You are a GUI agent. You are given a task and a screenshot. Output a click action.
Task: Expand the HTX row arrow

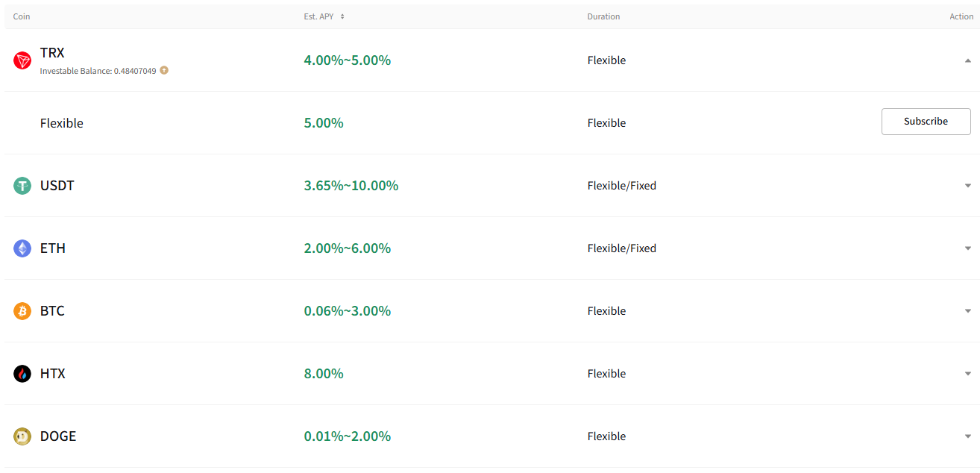968,374
